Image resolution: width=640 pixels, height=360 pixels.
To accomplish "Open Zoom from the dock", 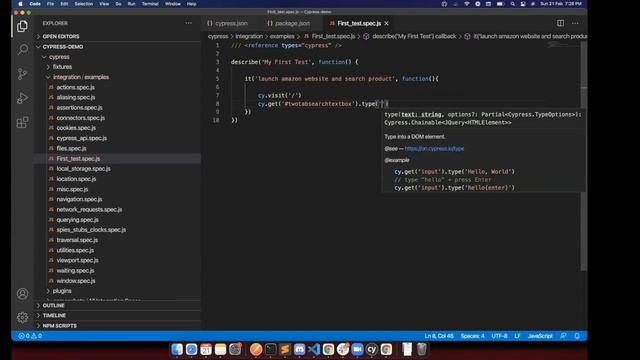I will tap(357, 349).
